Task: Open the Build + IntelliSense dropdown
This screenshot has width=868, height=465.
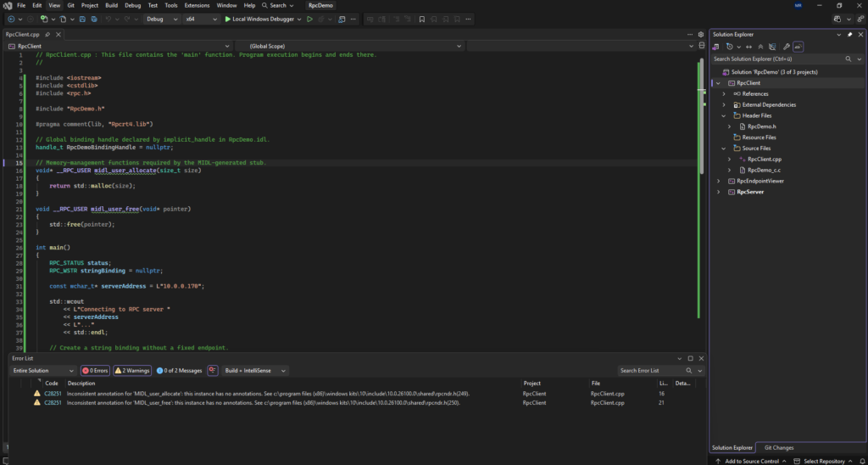Action: click(256, 370)
